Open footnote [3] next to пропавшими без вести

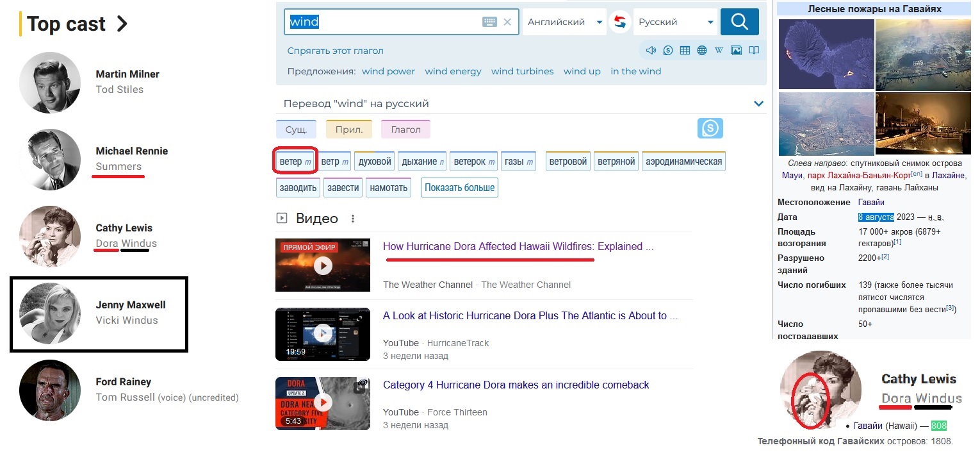click(x=951, y=308)
